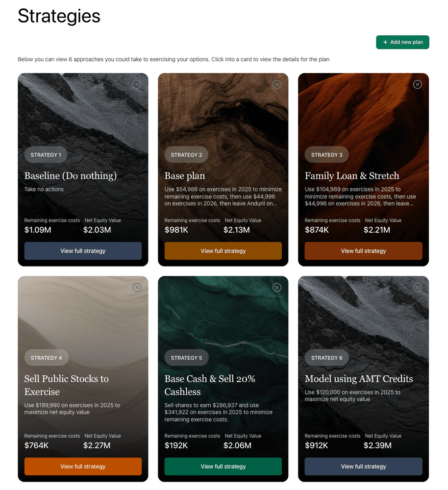This screenshot has width=448, height=490.
Task: Click the Model using AMT Credits title
Action: tap(359, 379)
